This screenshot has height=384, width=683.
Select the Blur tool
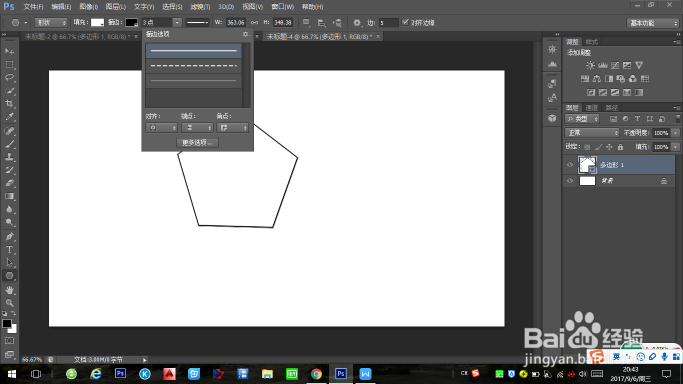coord(9,209)
